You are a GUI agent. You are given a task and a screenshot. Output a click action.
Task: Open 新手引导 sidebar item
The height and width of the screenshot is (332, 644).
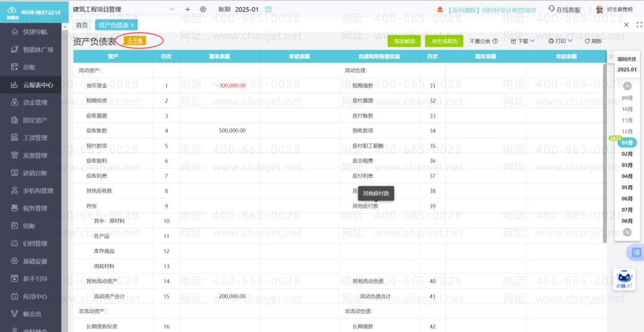click(31, 278)
